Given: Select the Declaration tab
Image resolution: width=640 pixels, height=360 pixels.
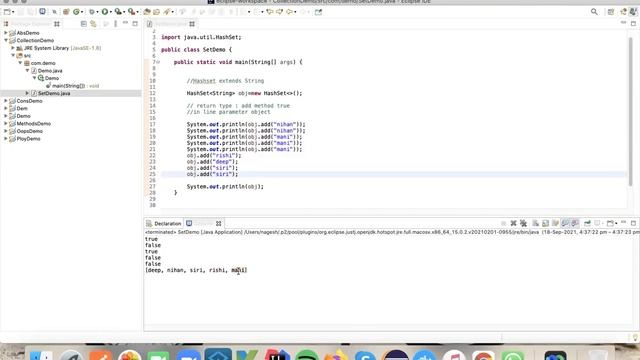Looking at the screenshot, I should [x=164, y=223].
